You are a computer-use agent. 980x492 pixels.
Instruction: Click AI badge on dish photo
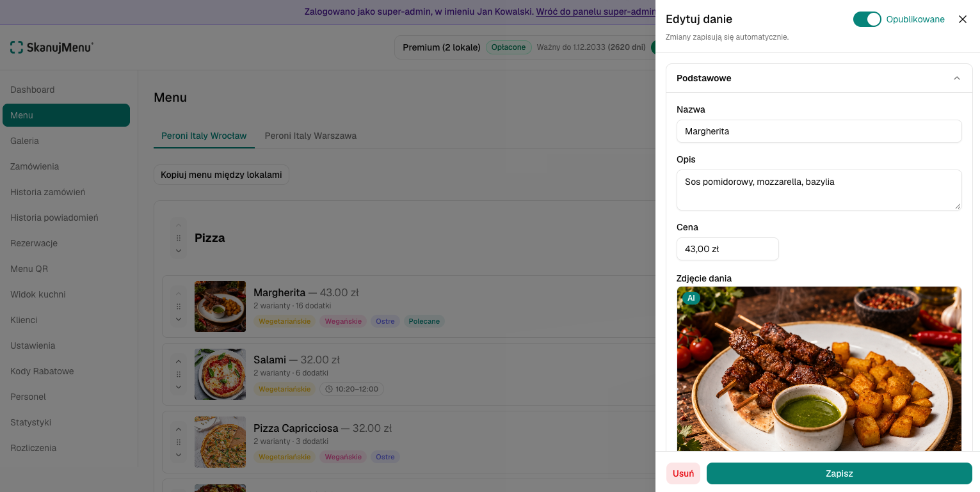[691, 298]
